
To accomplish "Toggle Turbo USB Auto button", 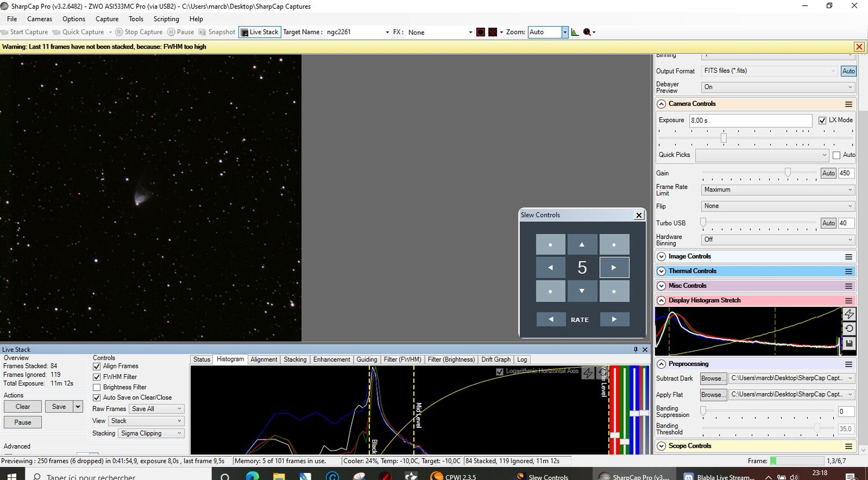I will 829,223.
